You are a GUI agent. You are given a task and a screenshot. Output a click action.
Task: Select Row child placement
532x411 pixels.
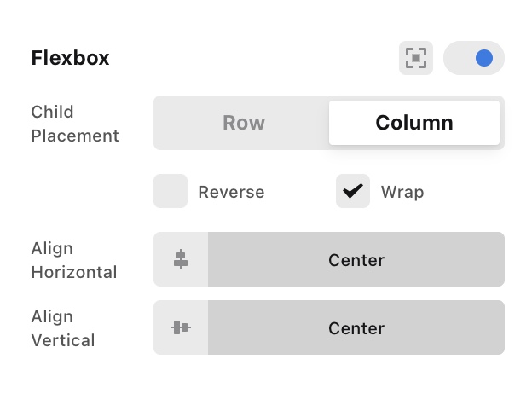(244, 123)
